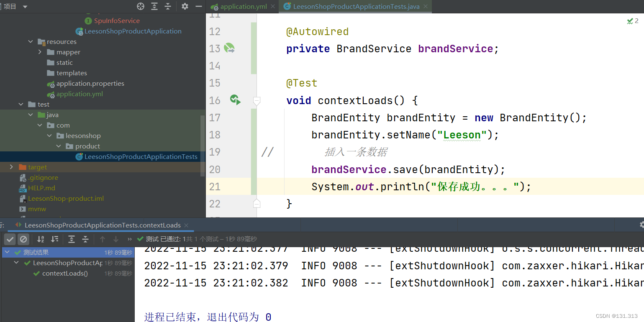This screenshot has height=322, width=644.
Task: Select opened file using the crosshair icon
Action: (x=140, y=6)
